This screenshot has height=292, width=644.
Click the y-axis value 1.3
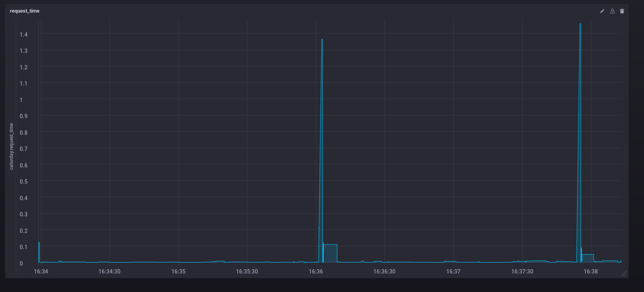(x=24, y=51)
